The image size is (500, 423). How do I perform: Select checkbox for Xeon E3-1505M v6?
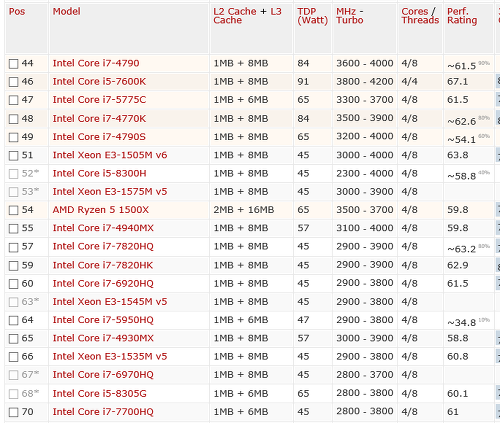pos(13,156)
